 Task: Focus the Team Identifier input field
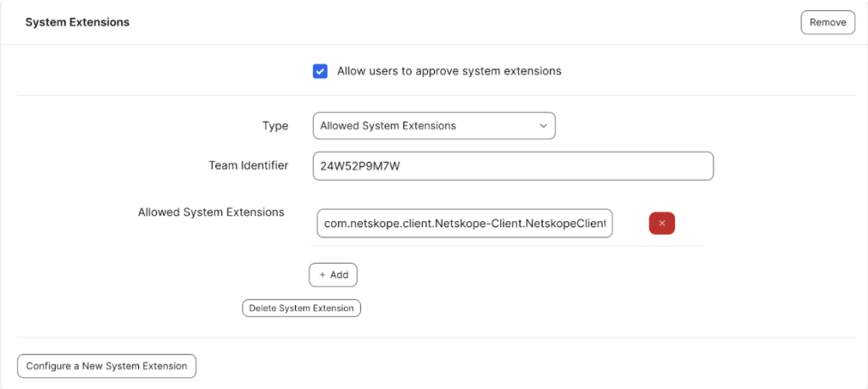pyautogui.click(x=513, y=166)
